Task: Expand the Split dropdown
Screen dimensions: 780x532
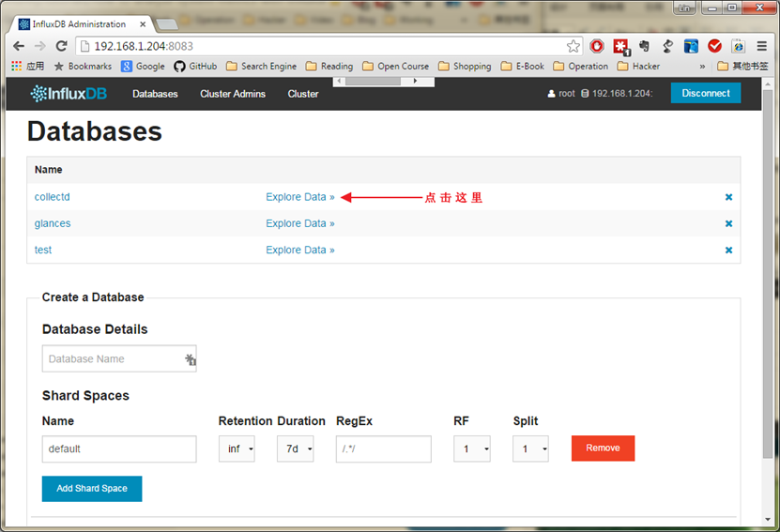Action: (x=530, y=448)
